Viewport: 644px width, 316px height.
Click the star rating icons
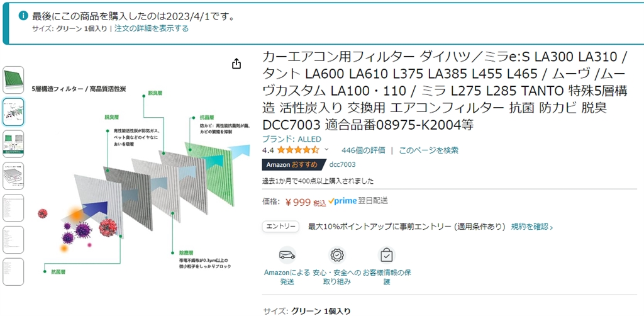pos(298,150)
